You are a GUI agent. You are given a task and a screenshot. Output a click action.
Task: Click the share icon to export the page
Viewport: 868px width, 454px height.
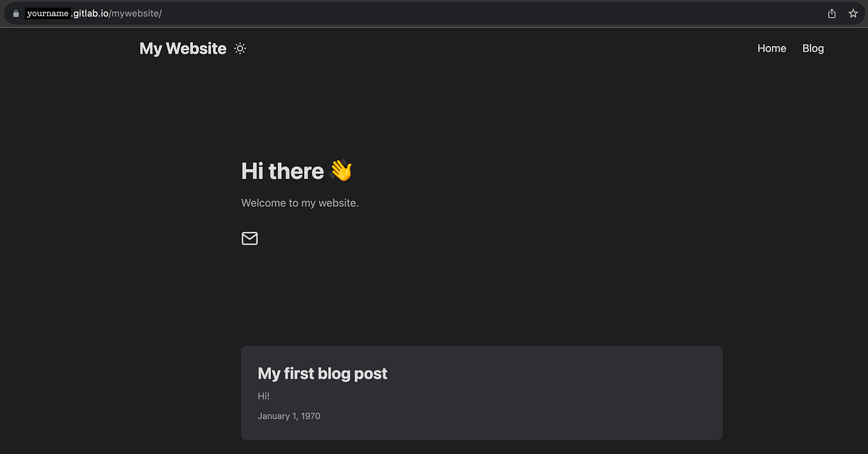click(x=832, y=13)
